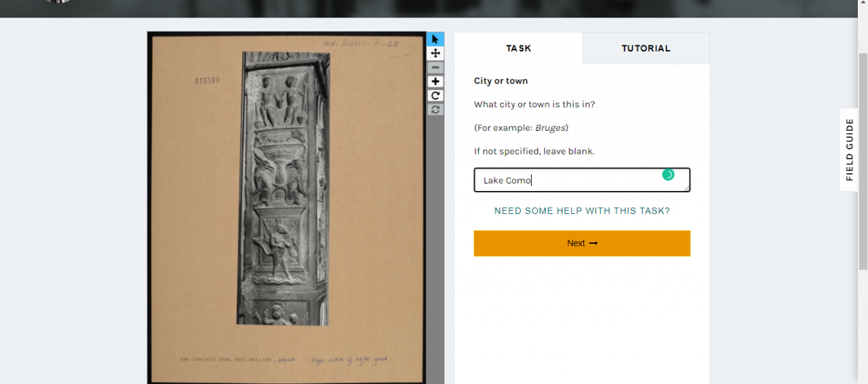The height and width of the screenshot is (384, 868).
Task: Click the zoom out minus button
Action: (435, 68)
